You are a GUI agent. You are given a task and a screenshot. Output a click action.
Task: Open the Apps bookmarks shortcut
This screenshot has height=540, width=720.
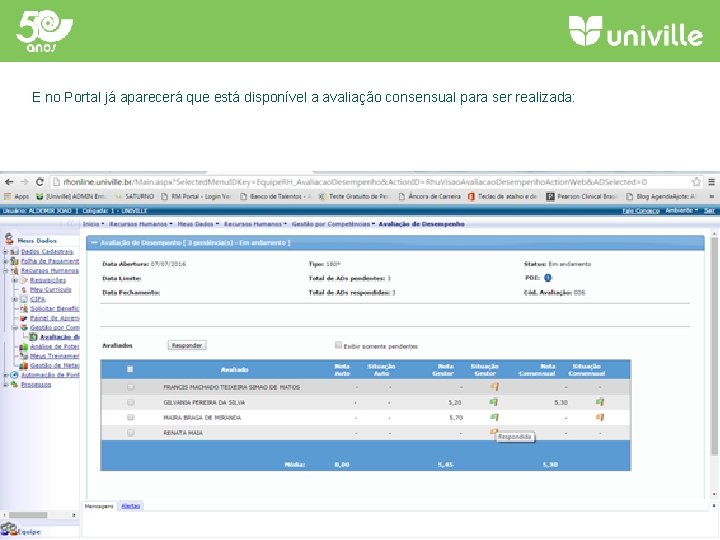[x=17, y=197]
